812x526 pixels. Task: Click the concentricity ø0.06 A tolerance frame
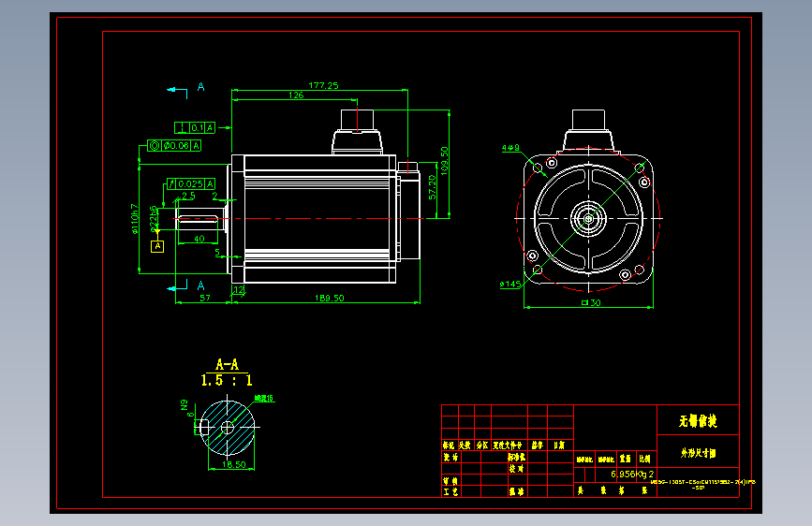click(x=174, y=146)
